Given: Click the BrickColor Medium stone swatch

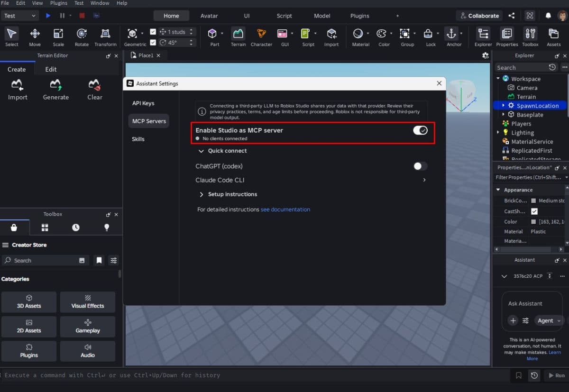Looking at the screenshot, I should tap(533, 201).
